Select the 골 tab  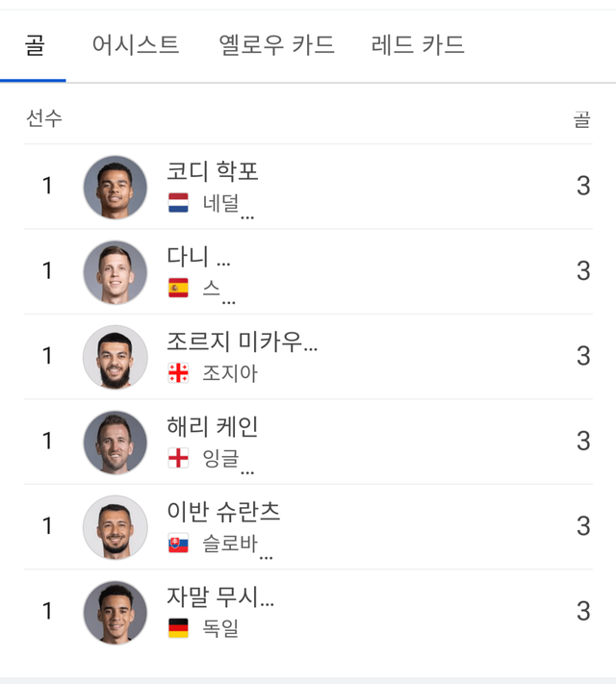point(34,45)
